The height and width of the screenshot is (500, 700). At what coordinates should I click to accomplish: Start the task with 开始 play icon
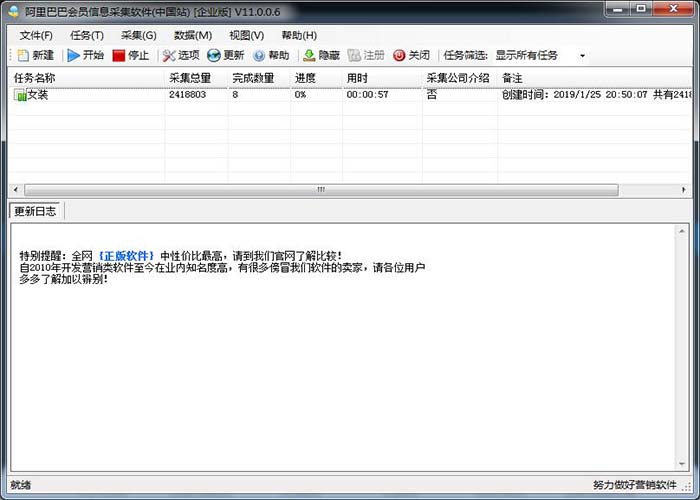click(x=74, y=55)
